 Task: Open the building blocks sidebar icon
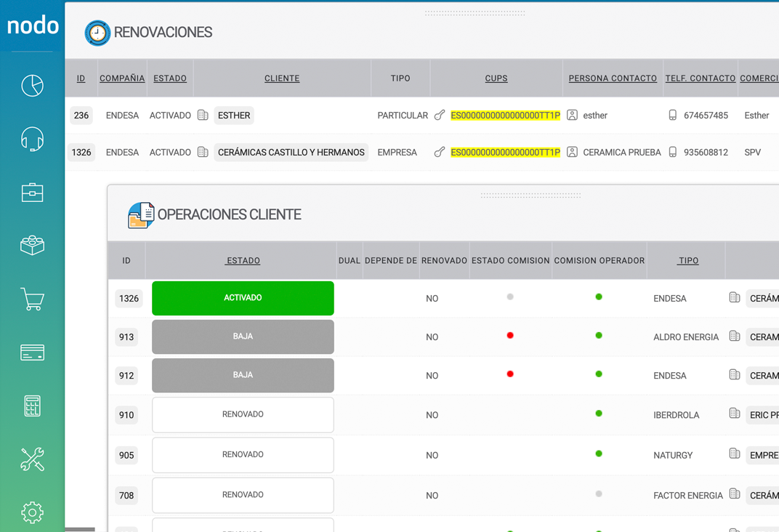(32, 245)
